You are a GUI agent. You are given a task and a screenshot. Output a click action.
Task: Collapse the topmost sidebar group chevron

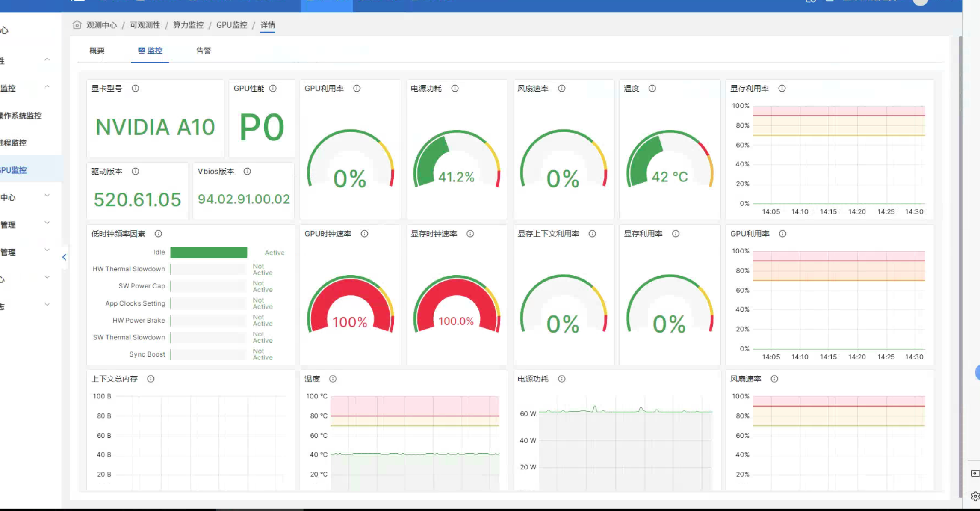pos(47,59)
